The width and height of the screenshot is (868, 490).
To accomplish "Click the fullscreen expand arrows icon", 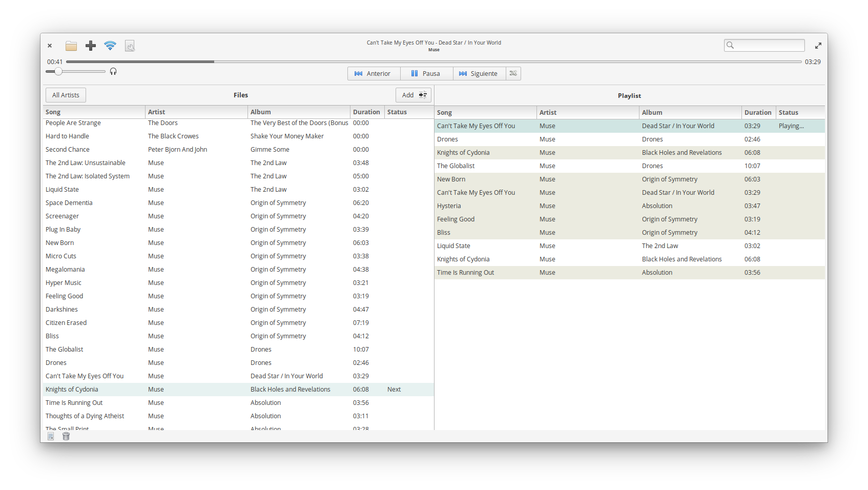I will coord(818,46).
